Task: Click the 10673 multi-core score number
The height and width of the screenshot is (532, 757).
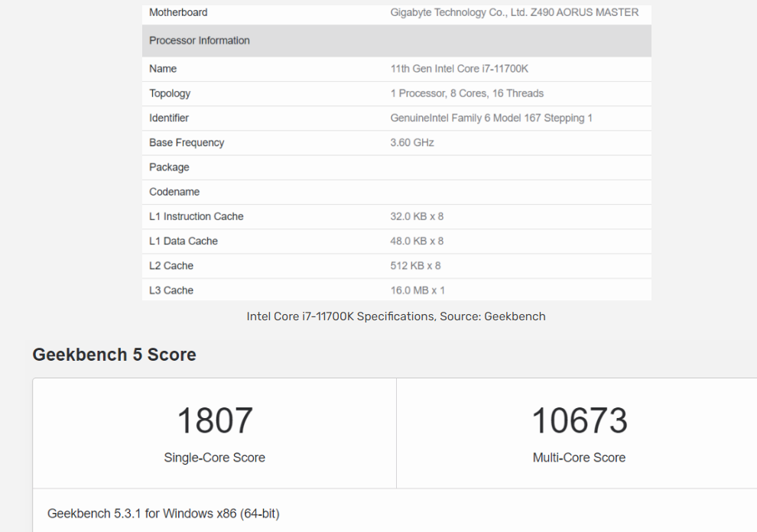Action: click(x=580, y=420)
